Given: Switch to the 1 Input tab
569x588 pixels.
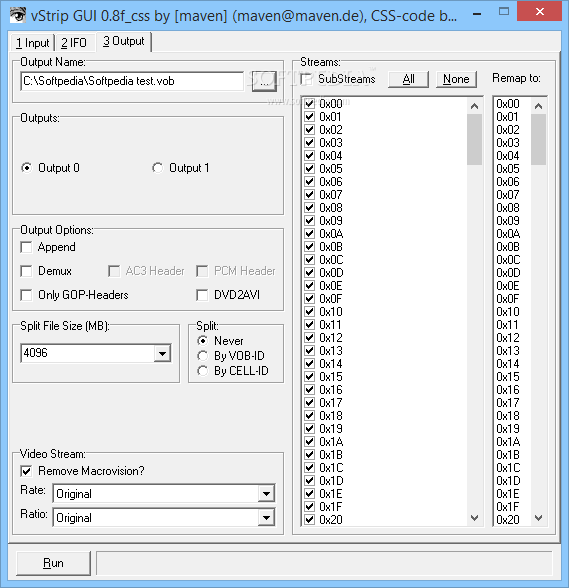Looking at the screenshot, I should tap(32, 43).
